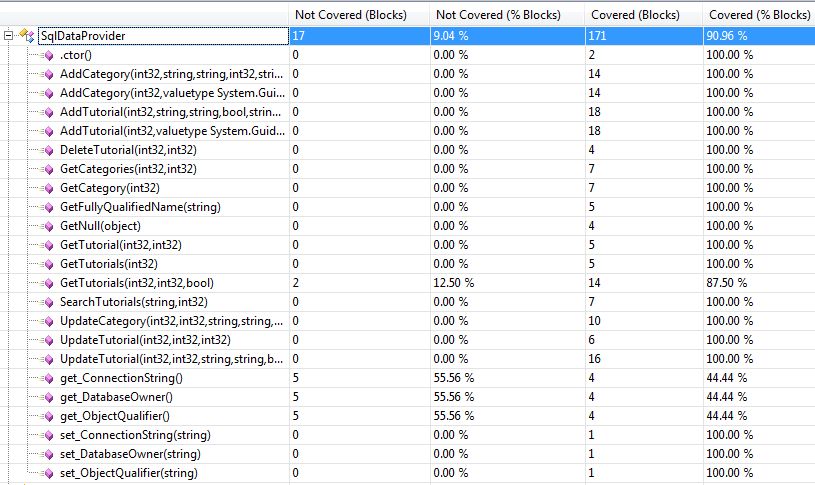Select AddTutorial(int32,valuetype System.Guid) method
The width and height of the screenshot is (815, 485).
pos(172,131)
